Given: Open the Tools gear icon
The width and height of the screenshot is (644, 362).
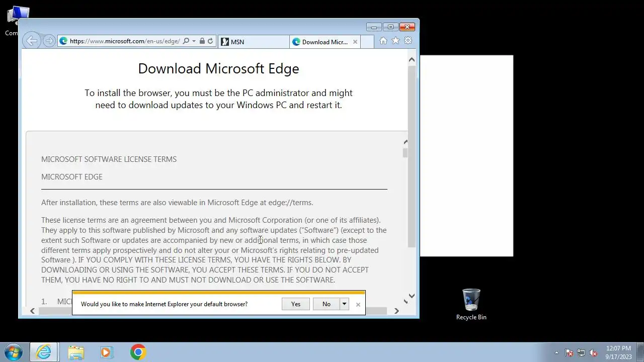Looking at the screenshot, I should 408,41.
